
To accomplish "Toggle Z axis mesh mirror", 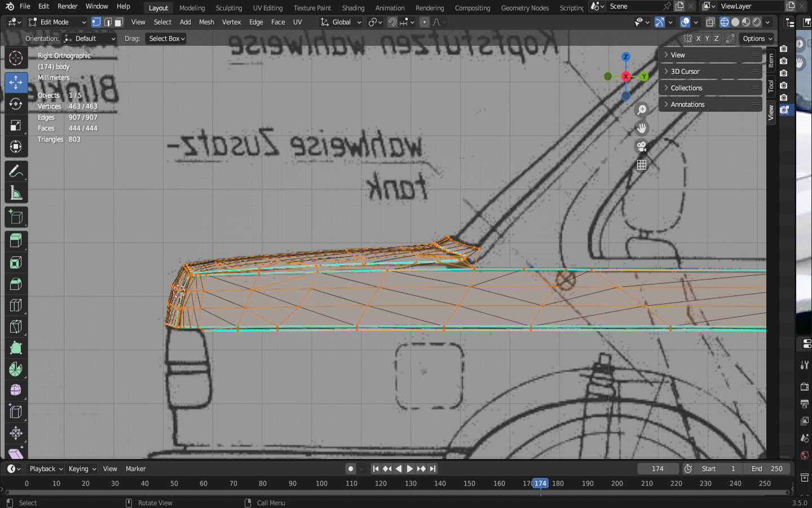I will point(716,38).
